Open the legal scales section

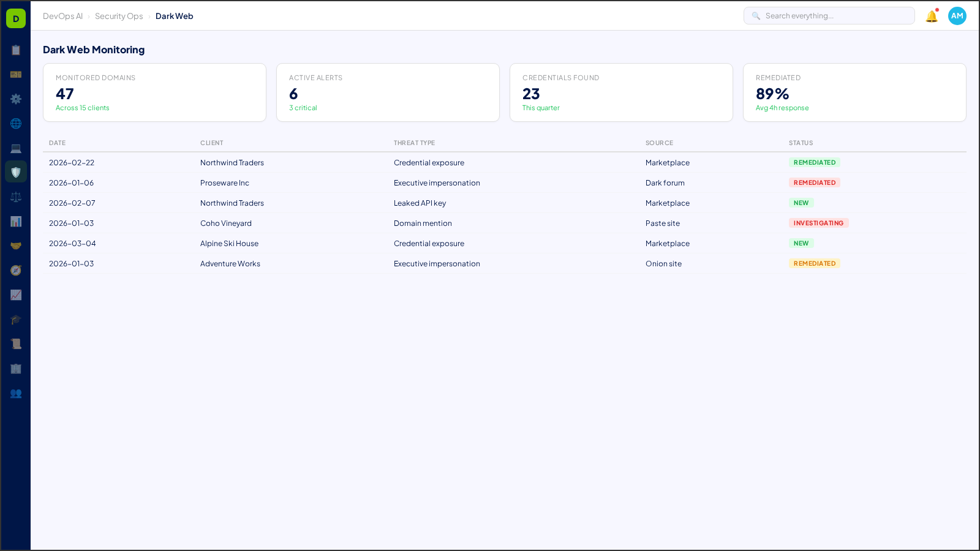tap(16, 197)
